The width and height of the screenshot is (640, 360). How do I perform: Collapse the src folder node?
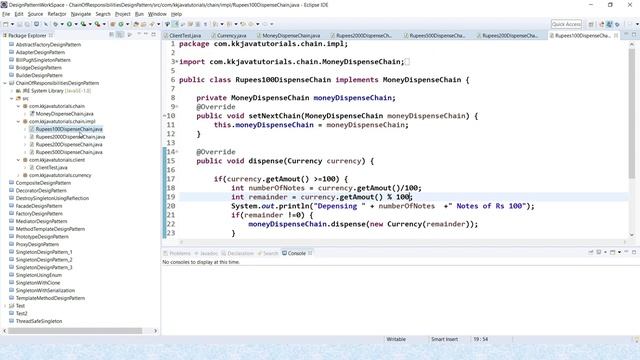tap(12, 98)
